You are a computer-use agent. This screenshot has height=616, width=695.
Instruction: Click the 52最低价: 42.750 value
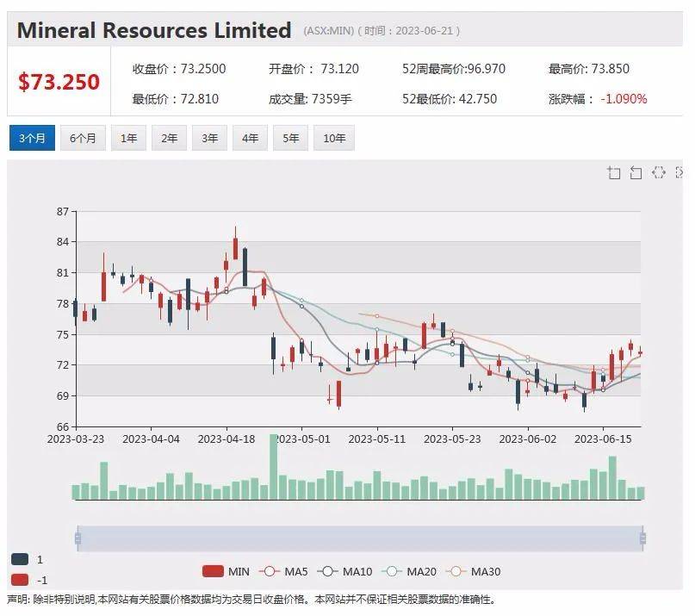[450, 98]
